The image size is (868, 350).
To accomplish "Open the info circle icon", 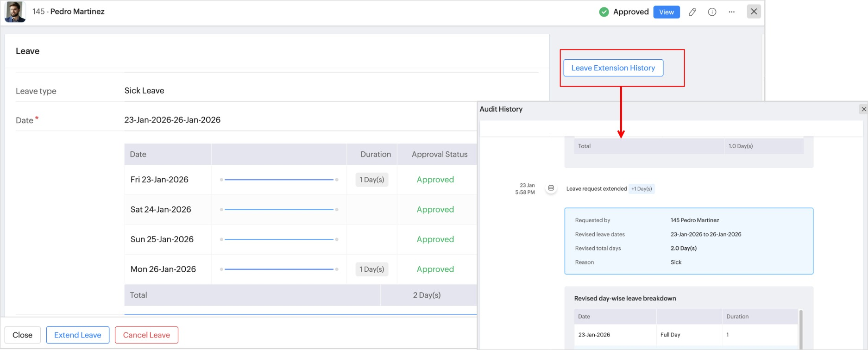I will pyautogui.click(x=712, y=12).
